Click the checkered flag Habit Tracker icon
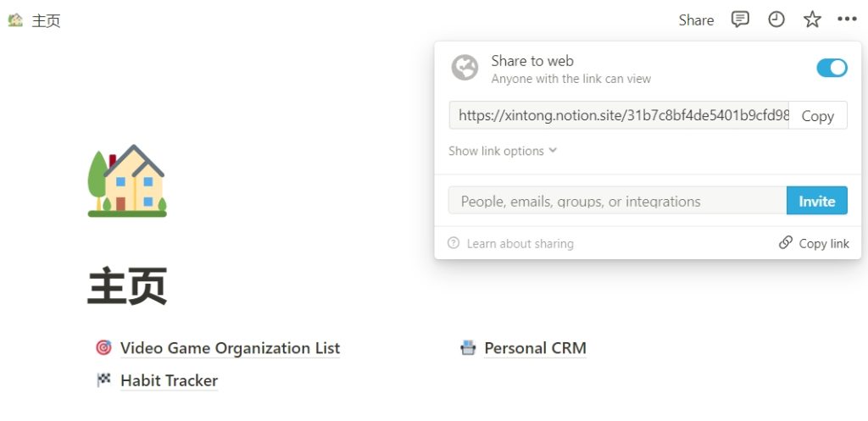 [103, 380]
